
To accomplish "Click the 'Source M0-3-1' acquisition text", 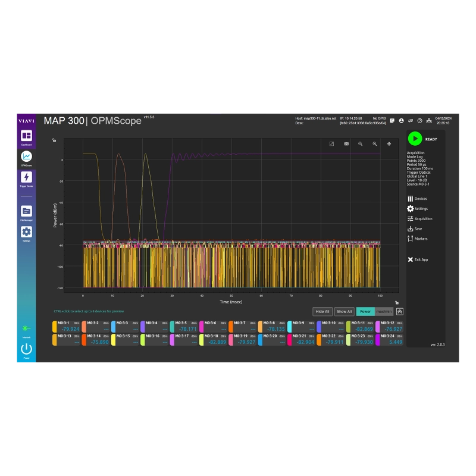I will tap(418, 184).
